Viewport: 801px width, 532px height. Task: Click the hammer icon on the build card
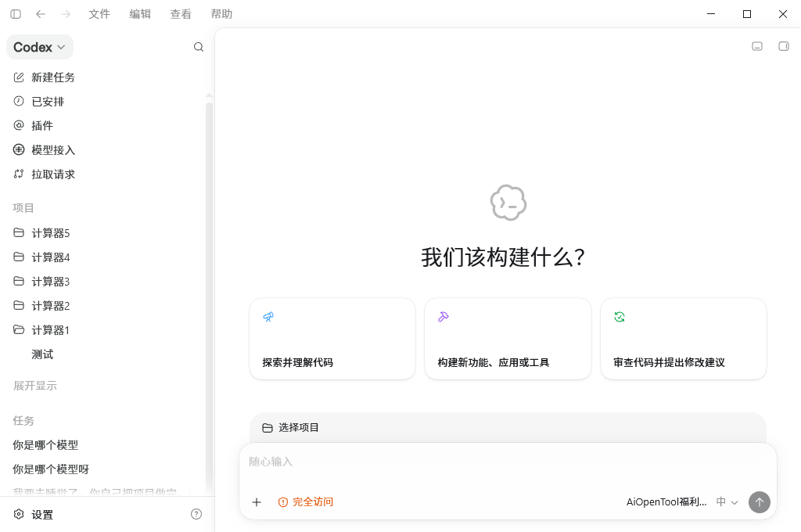pos(444,317)
